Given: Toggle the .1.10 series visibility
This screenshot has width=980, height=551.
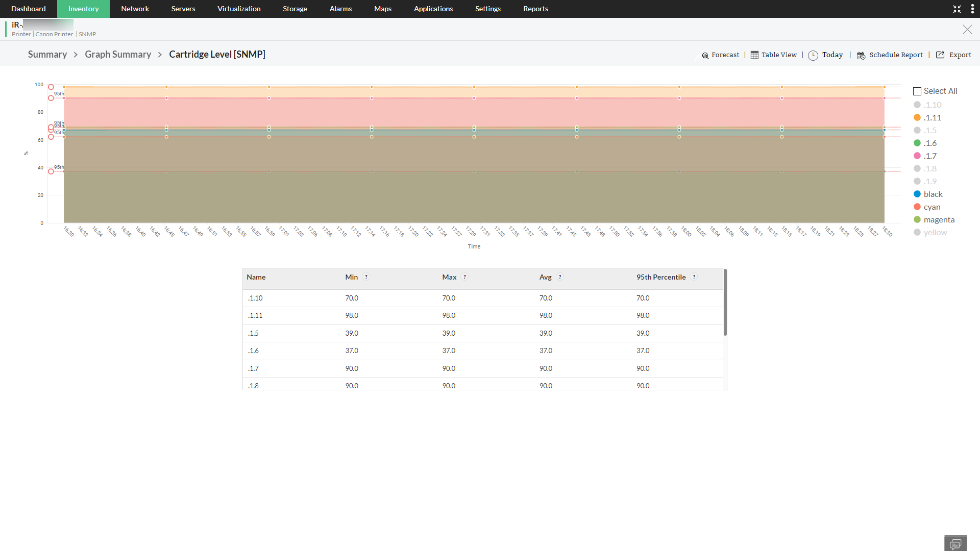Looking at the screenshot, I should (x=933, y=105).
